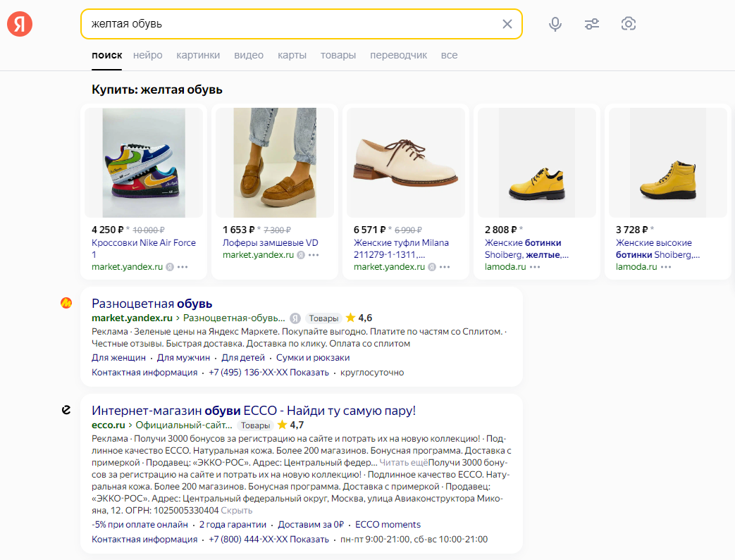The width and height of the screenshot is (735, 560).
Task: Open the Для мужчин sitelink
Action: [183, 358]
